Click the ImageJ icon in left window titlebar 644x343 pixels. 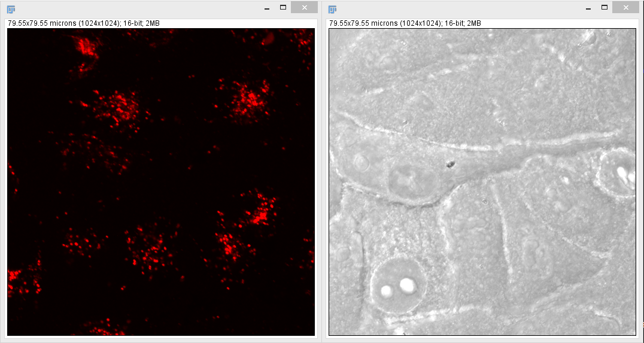(11, 9)
